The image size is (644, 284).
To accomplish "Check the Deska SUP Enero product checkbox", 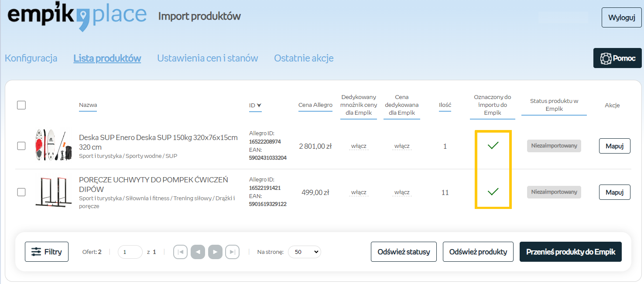I will click(x=21, y=146).
